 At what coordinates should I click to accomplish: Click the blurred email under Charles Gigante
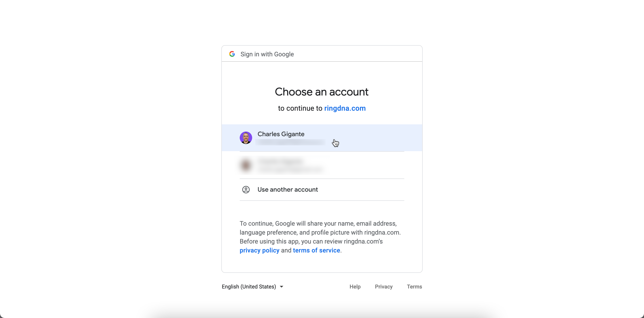tap(290, 142)
